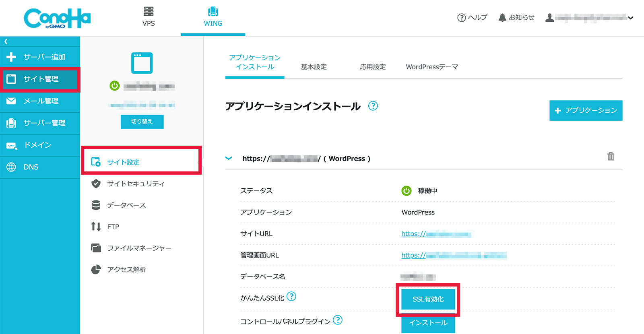
Task: Click the .com domain icon
Action: [12, 146]
